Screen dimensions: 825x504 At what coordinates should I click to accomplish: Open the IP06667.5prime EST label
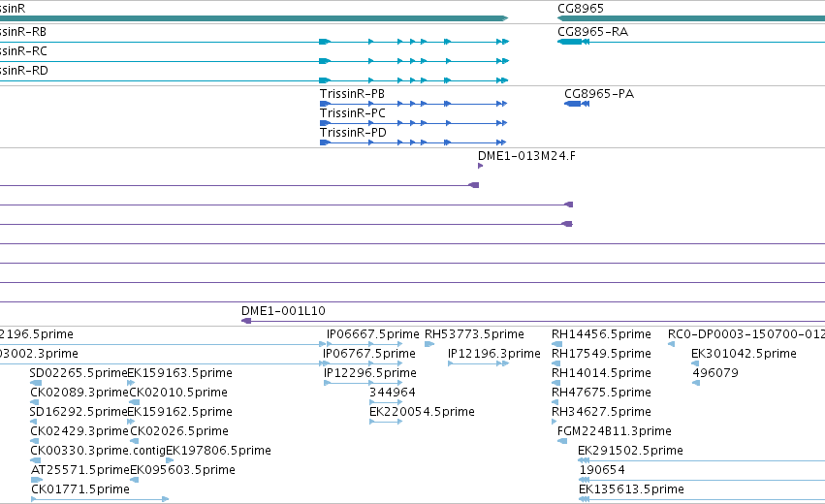coord(372,334)
